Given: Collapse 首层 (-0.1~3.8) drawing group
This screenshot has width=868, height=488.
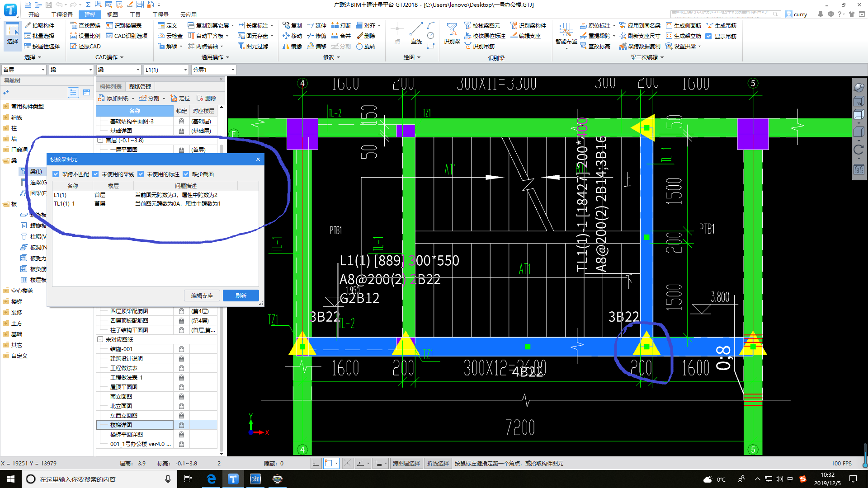Looking at the screenshot, I should pyautogui.click(x=100, y=140).
